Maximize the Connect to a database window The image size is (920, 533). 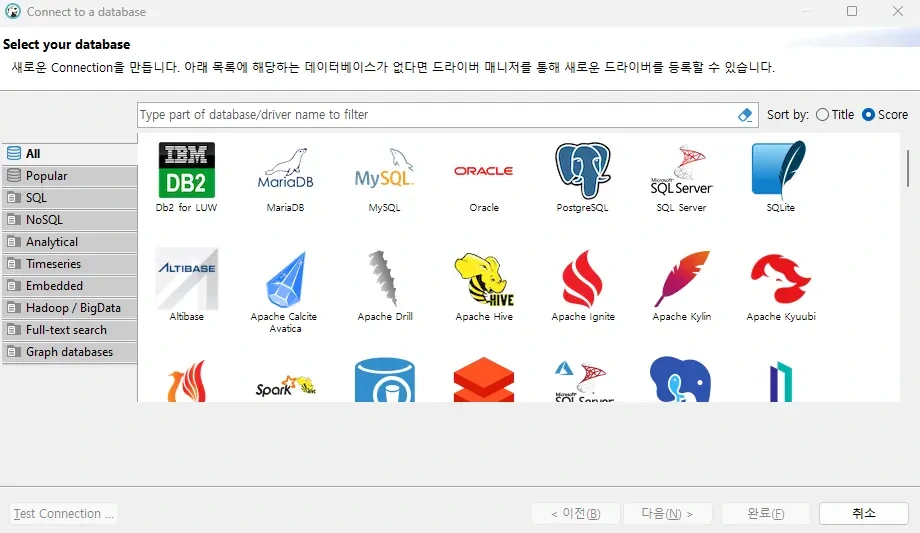coord(852,11)
